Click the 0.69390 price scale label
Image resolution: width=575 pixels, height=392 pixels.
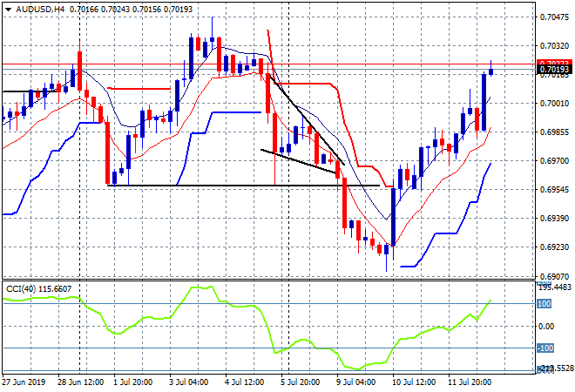pyautogui.click(x=554, y=218)
